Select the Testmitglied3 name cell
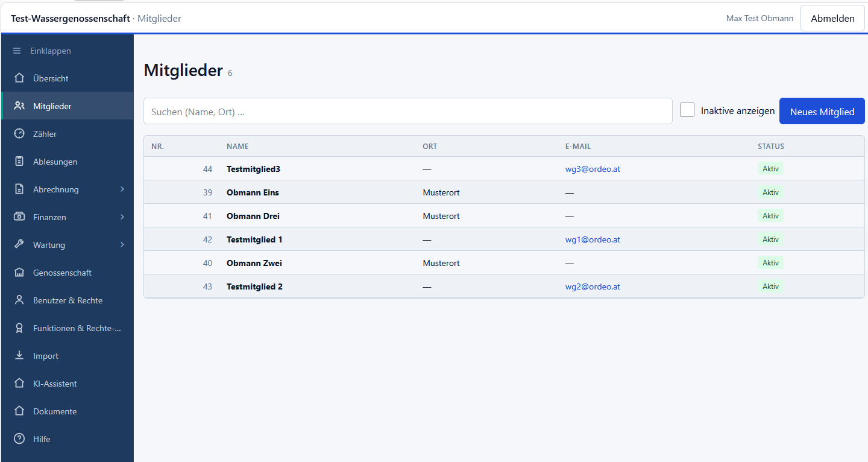Screen dimensions: 868x462 tap(253, 169)
